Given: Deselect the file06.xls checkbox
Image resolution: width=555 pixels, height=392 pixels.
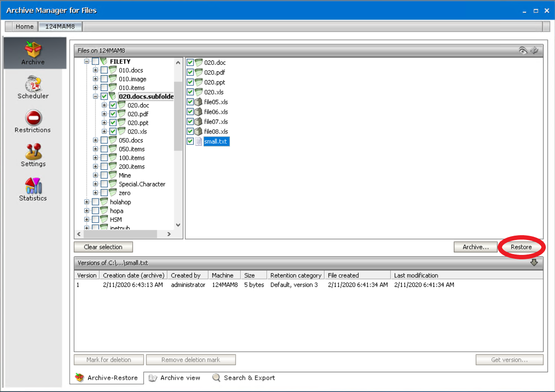Looking at the screenshot, I should point(190,112).
